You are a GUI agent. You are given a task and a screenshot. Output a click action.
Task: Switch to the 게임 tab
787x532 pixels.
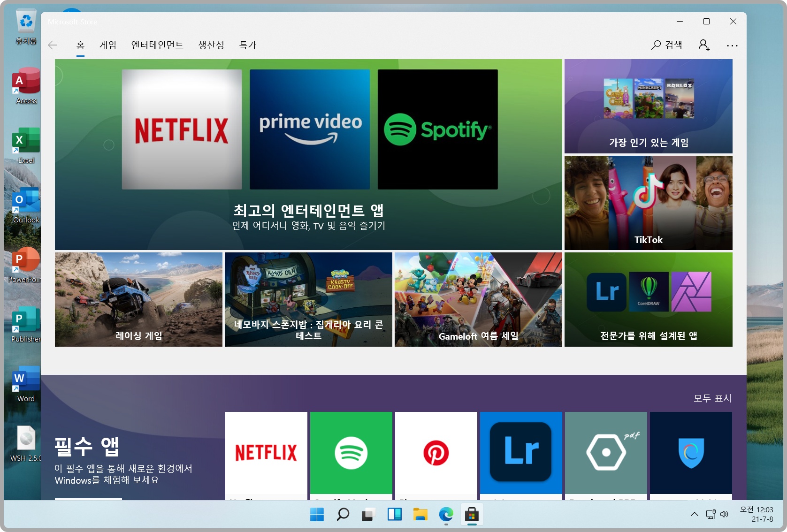pyautogui.click(x=107, y=45)
